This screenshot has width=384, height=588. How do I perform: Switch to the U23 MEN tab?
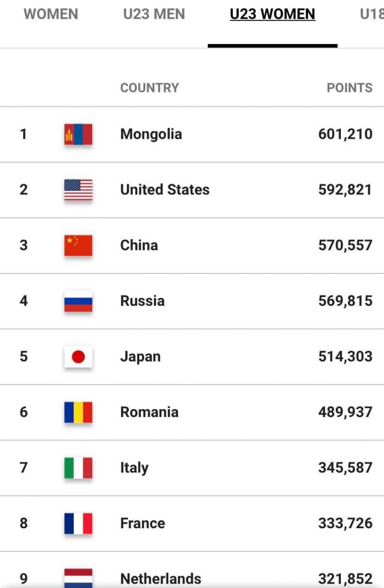click(x=154, y=14)
